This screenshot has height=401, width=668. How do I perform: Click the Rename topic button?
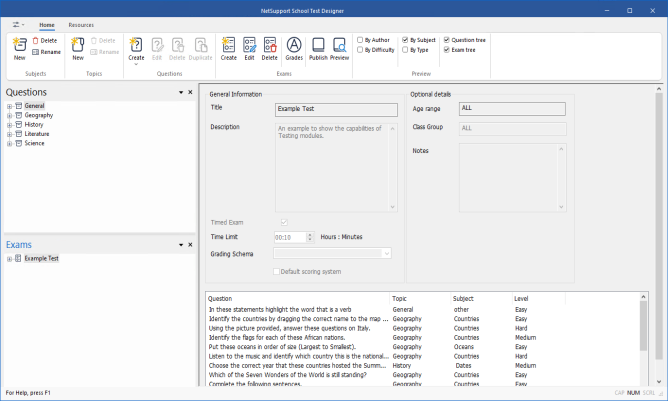tap(105, 52)
